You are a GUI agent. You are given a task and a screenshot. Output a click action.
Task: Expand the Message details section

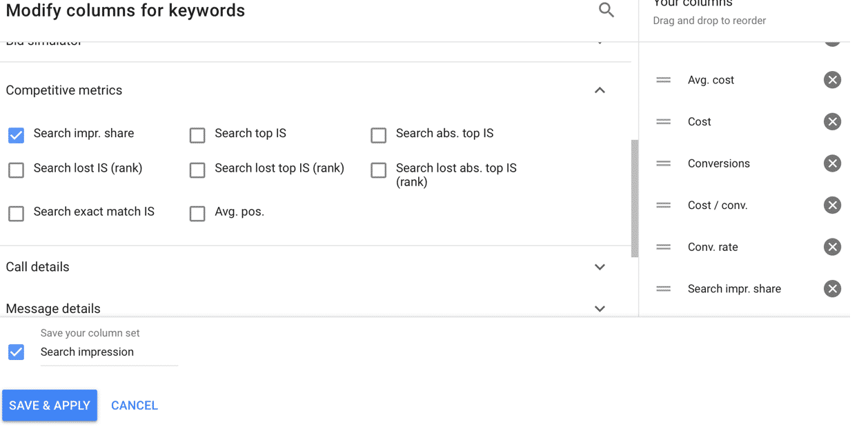point(600,308)
